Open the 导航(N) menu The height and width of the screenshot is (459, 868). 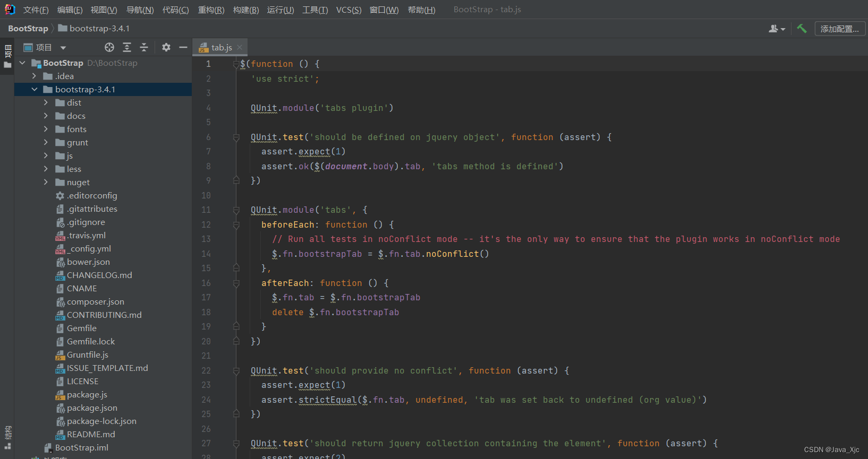coord(140,10)
